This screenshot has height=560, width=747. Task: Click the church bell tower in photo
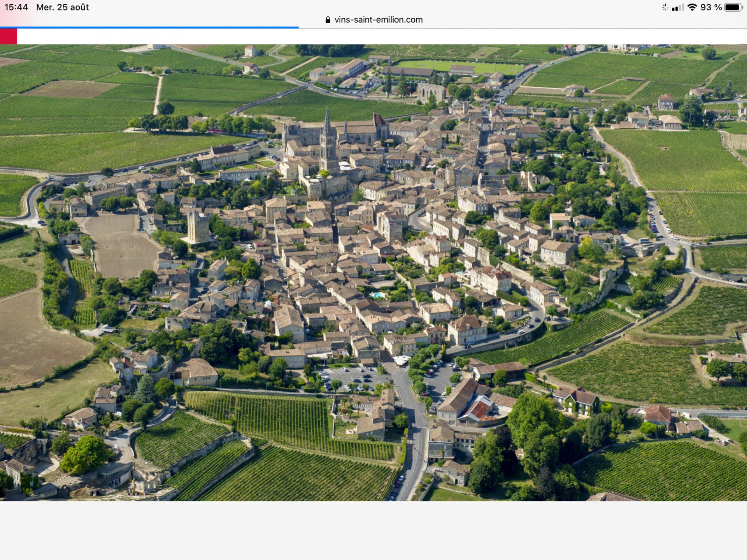tap(328, 144)
